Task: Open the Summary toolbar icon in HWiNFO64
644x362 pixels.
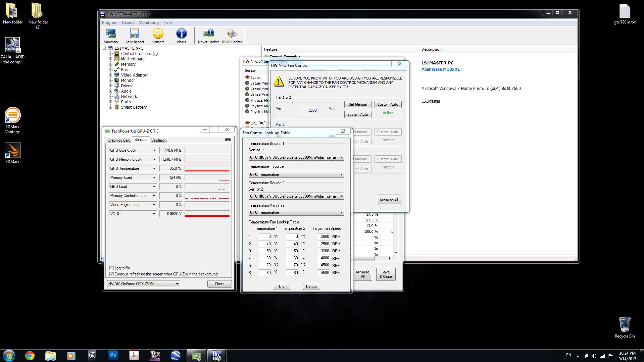Action: click(x=111, y=36)
